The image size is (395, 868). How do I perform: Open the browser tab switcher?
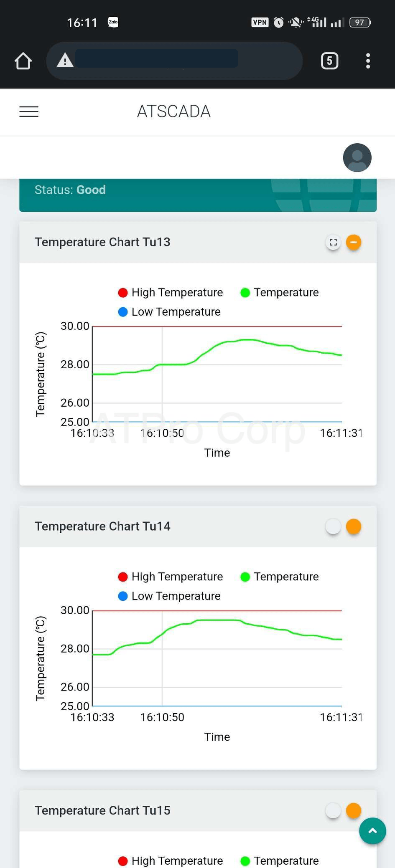(329, 61)
